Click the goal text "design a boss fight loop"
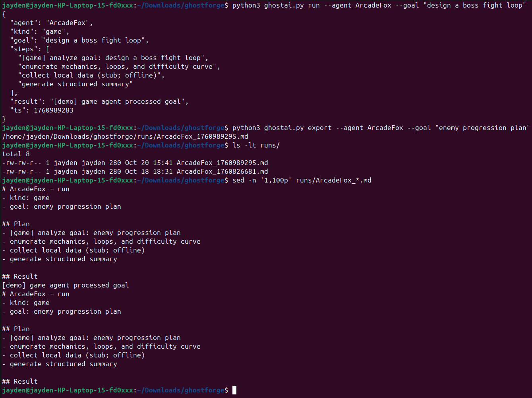 (x=95, y=40)
